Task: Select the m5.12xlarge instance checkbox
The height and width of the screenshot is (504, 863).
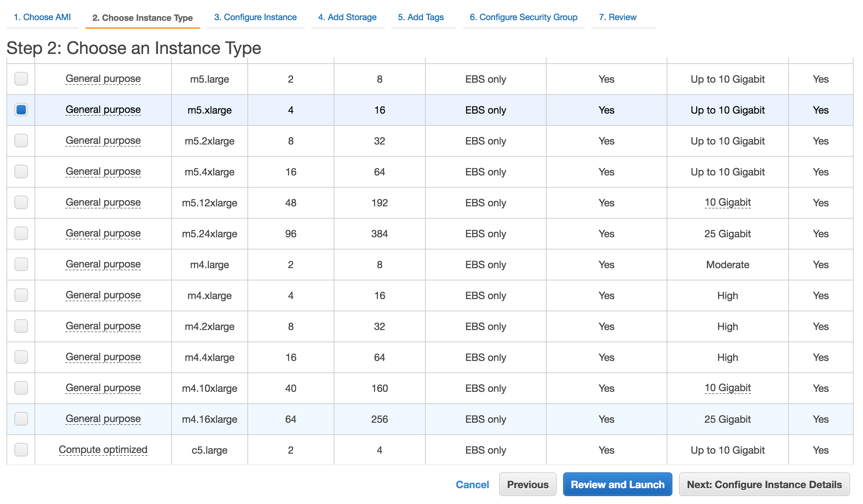Action: (21, 202)
